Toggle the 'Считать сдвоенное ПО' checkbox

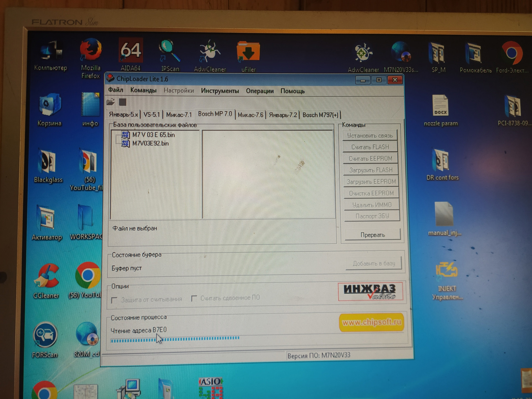194,298
